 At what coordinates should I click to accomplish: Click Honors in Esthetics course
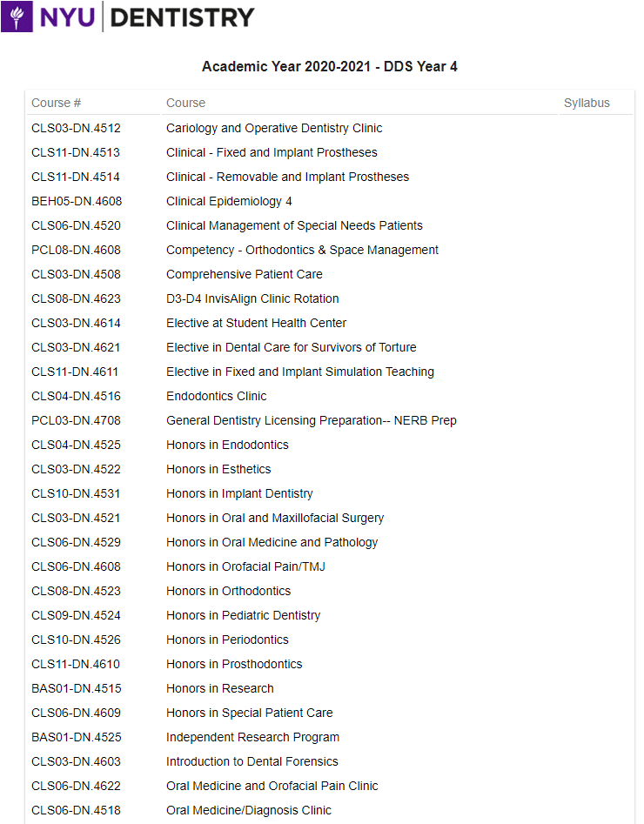point(218,469)
